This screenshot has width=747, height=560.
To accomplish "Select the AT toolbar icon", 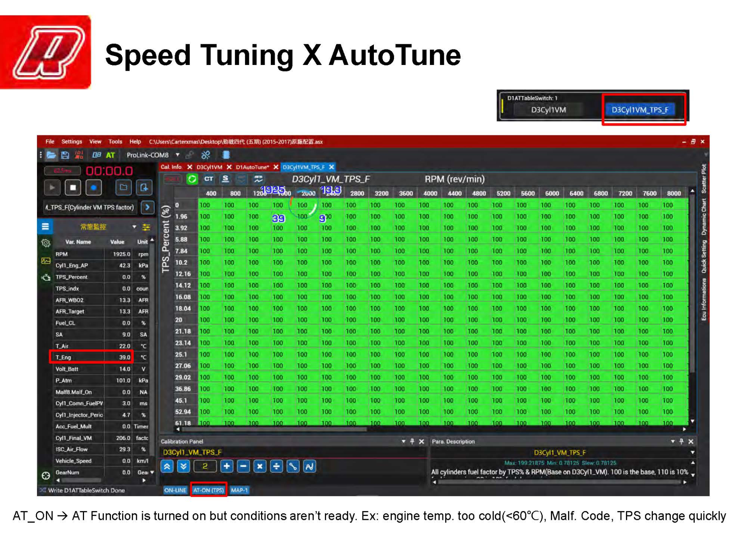I will click(111, 155).
